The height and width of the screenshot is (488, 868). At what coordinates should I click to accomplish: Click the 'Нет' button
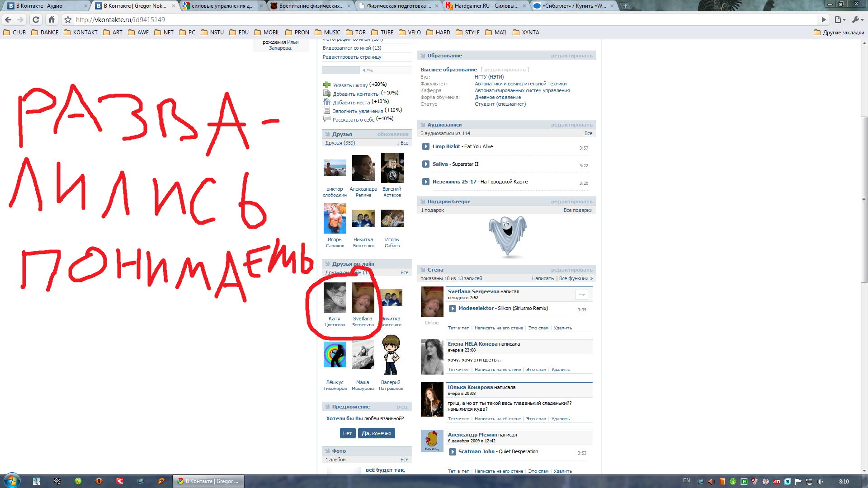pos(347,433)
